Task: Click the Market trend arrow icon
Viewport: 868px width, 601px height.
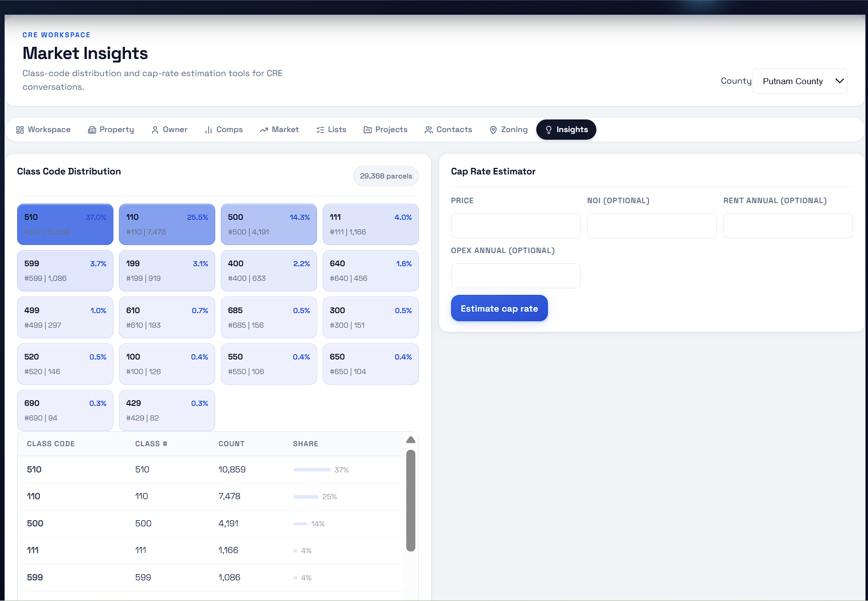Action: [x=264, y=130]
